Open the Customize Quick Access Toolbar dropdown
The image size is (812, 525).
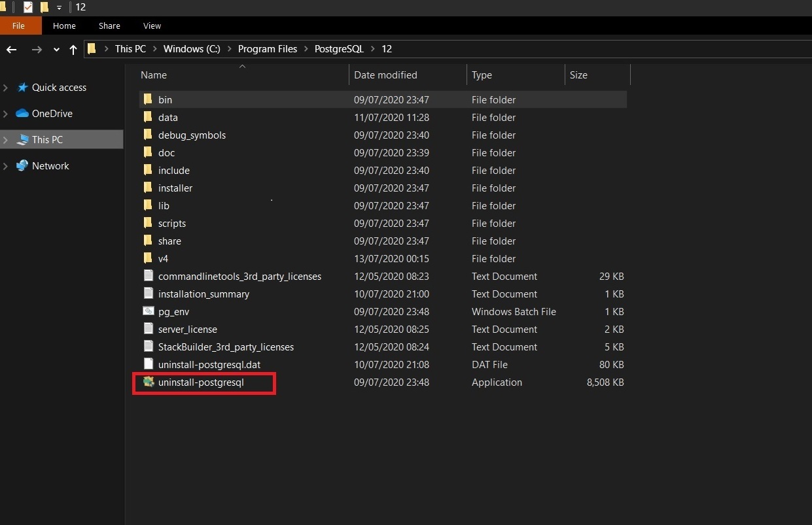58,7
